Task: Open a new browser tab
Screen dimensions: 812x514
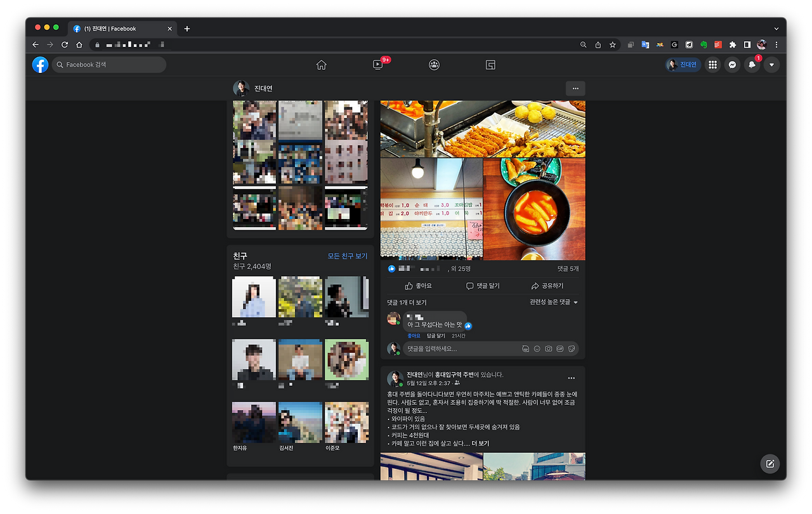Action: point(187,29)
